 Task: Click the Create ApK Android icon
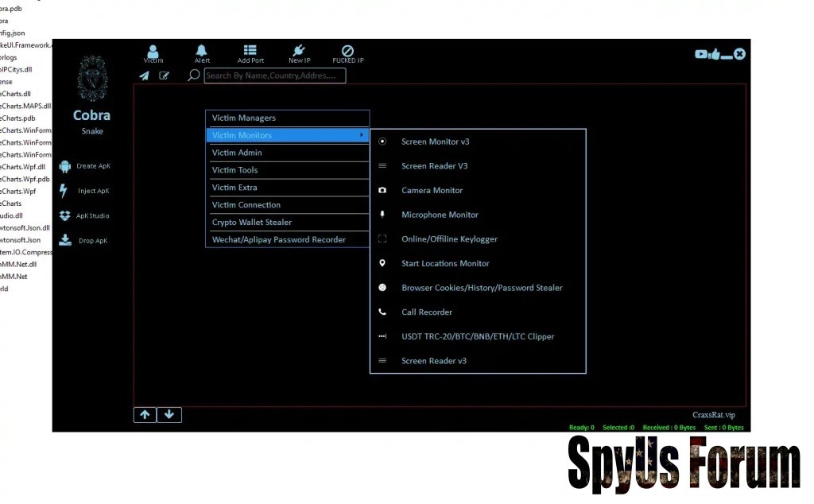point(65,166)
